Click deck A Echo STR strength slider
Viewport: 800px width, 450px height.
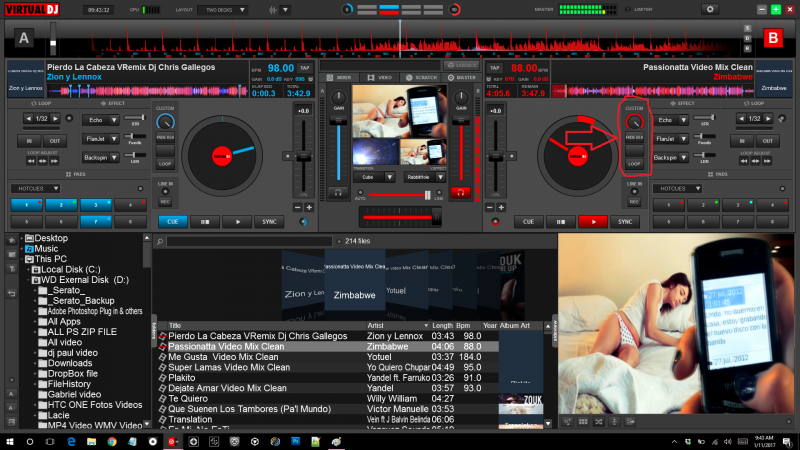tap(136, 118)
